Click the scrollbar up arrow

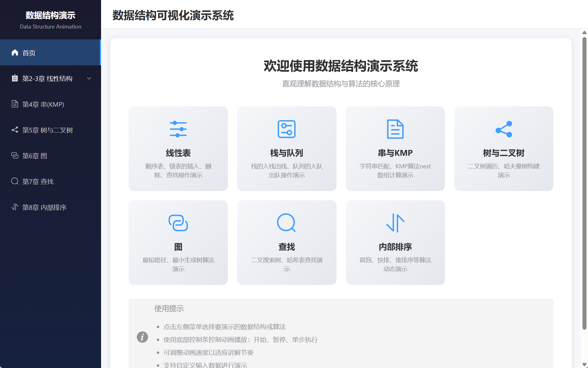[x=584, y=32]
